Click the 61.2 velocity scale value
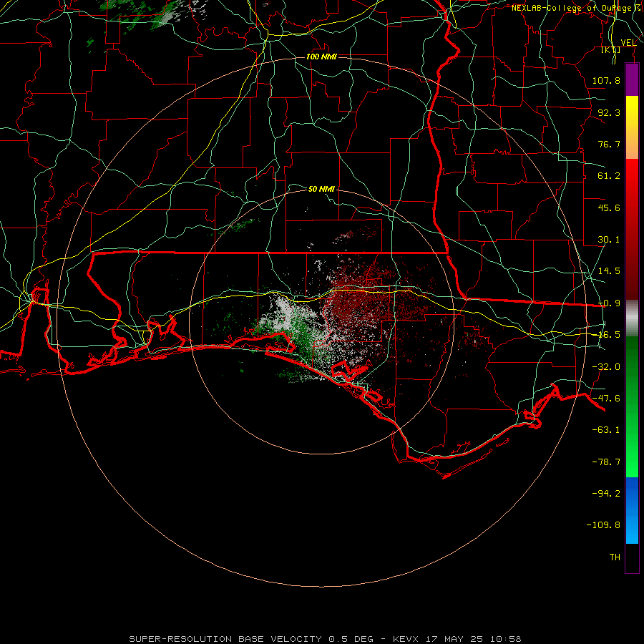Screen dimensions: 644x644 tap(609, 176)
